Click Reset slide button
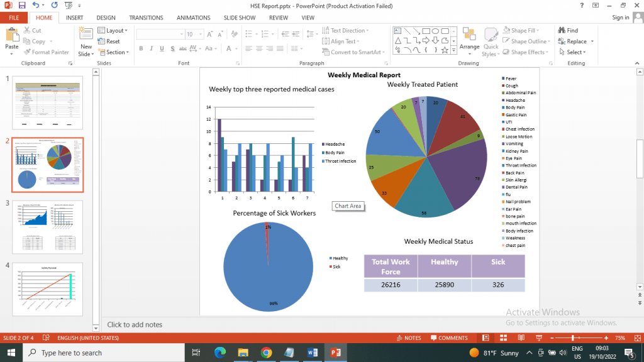This screenshot has width=644, height=362. (109, 41)
